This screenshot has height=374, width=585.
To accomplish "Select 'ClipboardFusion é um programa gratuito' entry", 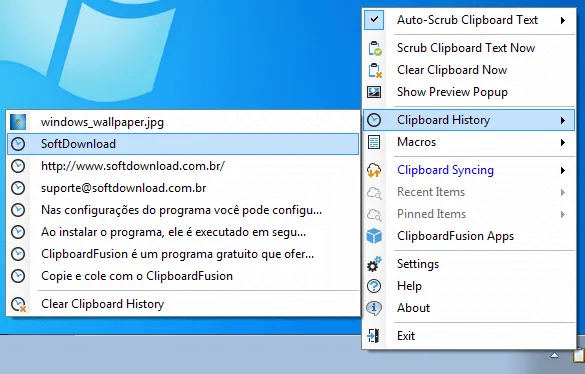I will click(183, 254).
